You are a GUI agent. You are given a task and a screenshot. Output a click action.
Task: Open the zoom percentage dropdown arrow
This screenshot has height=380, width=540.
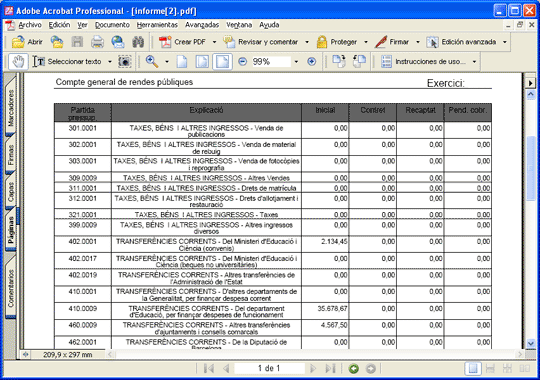(296, 62)
